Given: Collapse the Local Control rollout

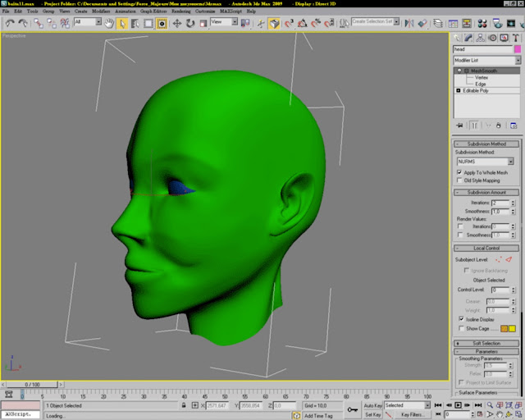Looking at the screenshot, I should [486, 249].
